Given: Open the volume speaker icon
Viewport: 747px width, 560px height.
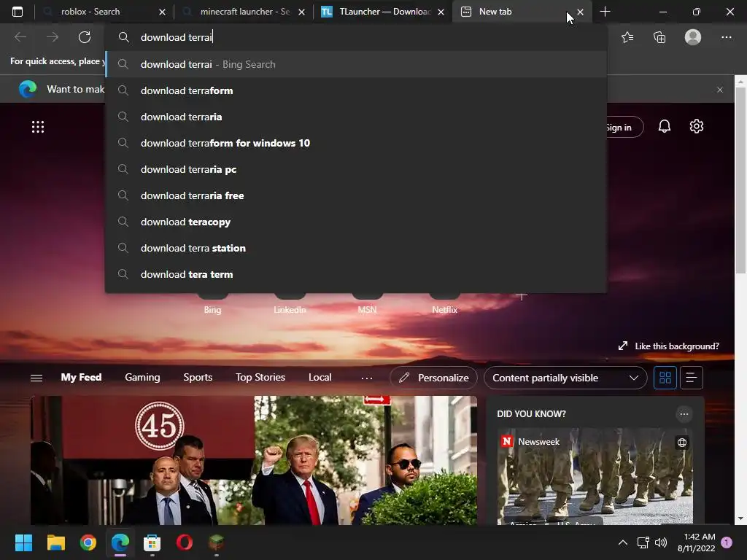Looking at the screenshot, I should click(661, 542).
